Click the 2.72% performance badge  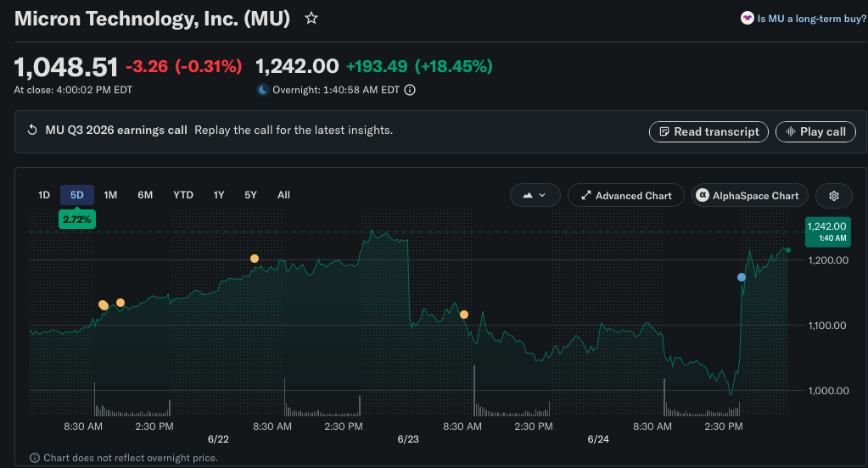[x=77, y=220]
